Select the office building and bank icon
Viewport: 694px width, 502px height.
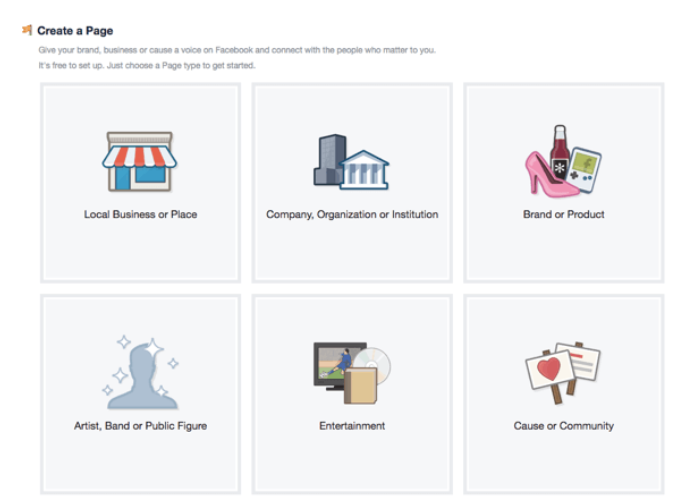click(351, 162)
